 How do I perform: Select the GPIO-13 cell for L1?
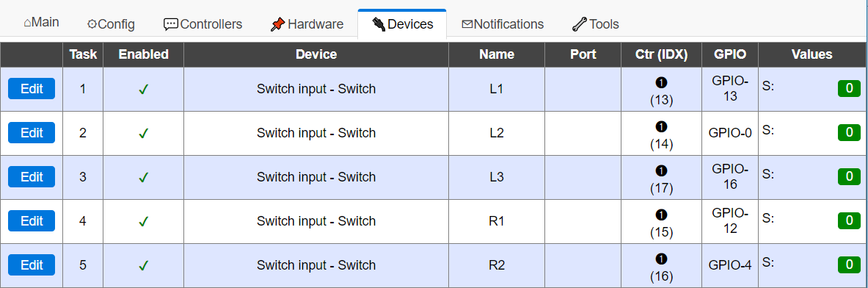[730, 89]
